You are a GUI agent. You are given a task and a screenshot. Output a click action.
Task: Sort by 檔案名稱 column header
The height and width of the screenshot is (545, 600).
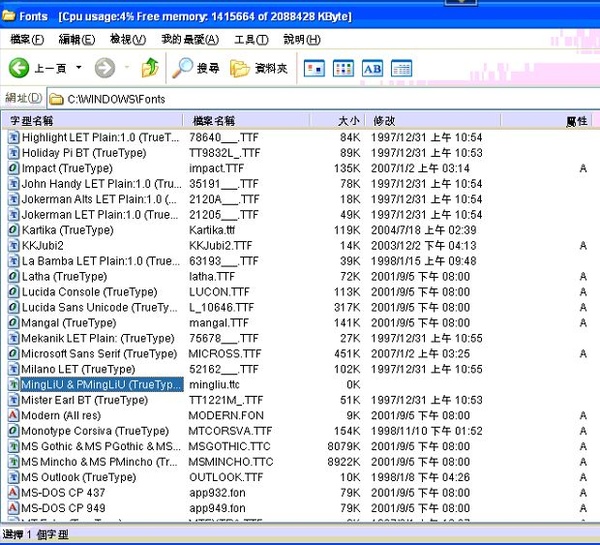[246, 121]
